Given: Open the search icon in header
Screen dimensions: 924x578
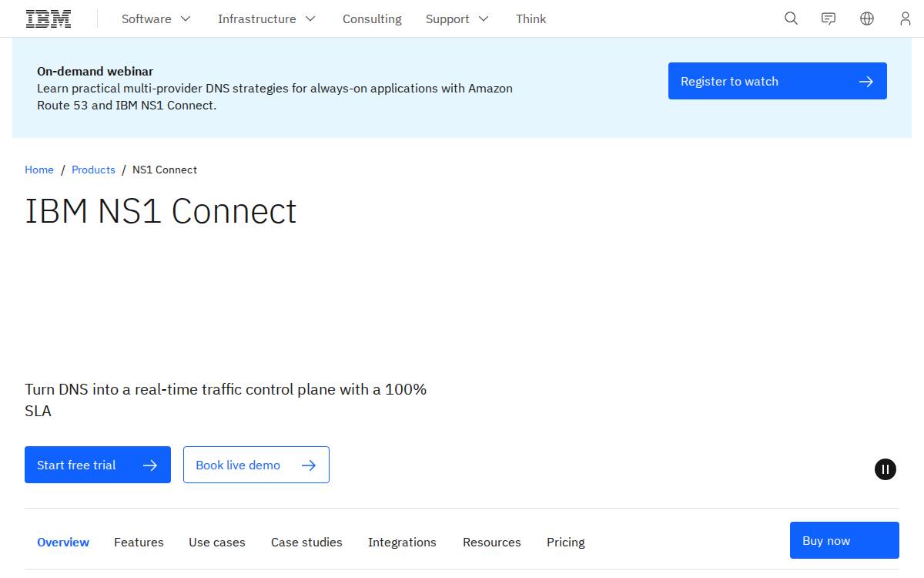Looking at the screenshot, I should [791, 18].
